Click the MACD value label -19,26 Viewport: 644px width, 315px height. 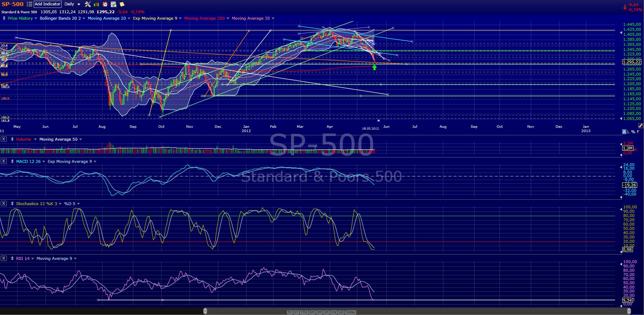pyautogui.click(x=630, y=185)
